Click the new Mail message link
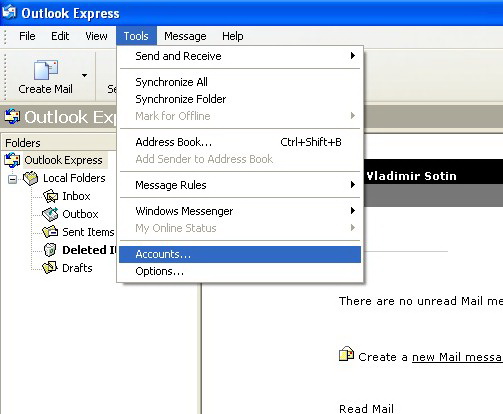Image resolution: width=503 pixels, height=414 pixels. click(457, 357)
